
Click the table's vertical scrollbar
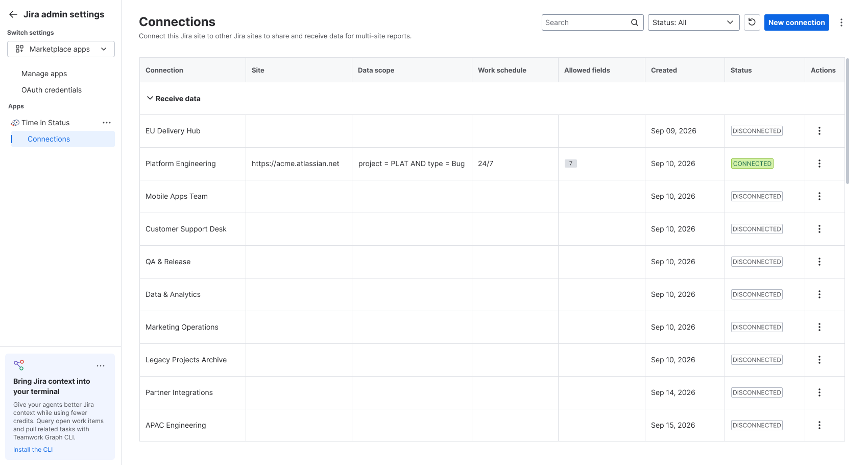848,121
